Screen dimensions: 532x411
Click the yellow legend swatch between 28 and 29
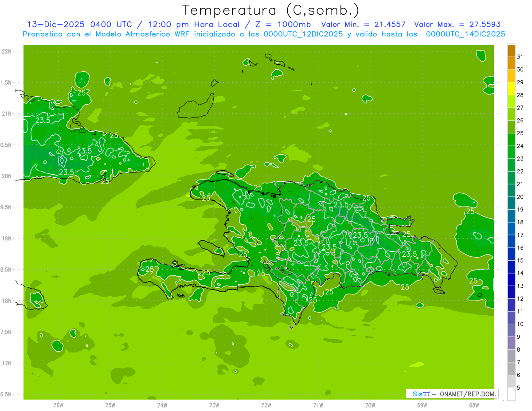click(511, 89)
